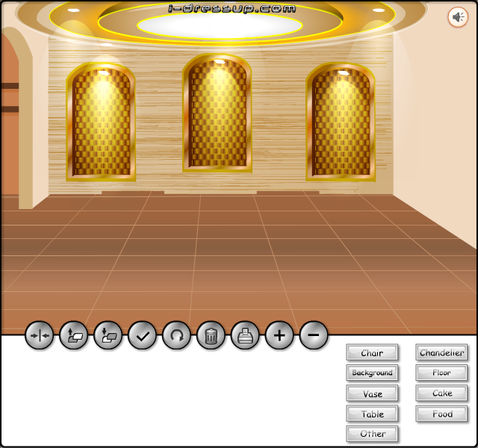Click the i-dressup.com logo text
The height and width of the screenshot is (448, 478).
[232, 8]
